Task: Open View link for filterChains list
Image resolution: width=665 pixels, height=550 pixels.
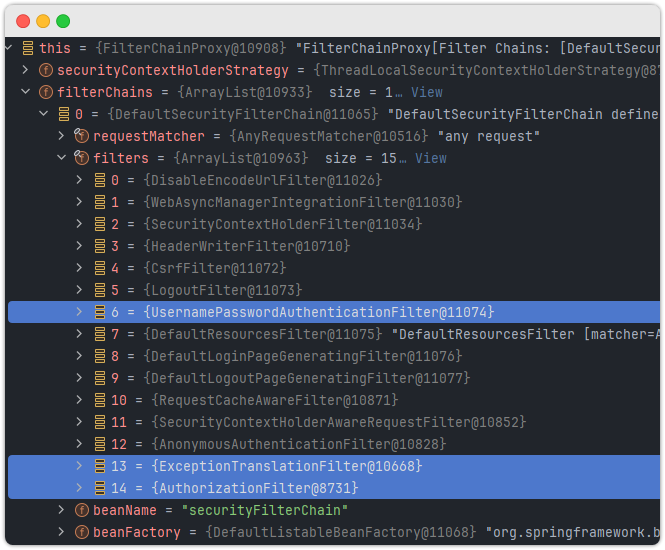Action: pyautogui.click(x=427, y=92)
